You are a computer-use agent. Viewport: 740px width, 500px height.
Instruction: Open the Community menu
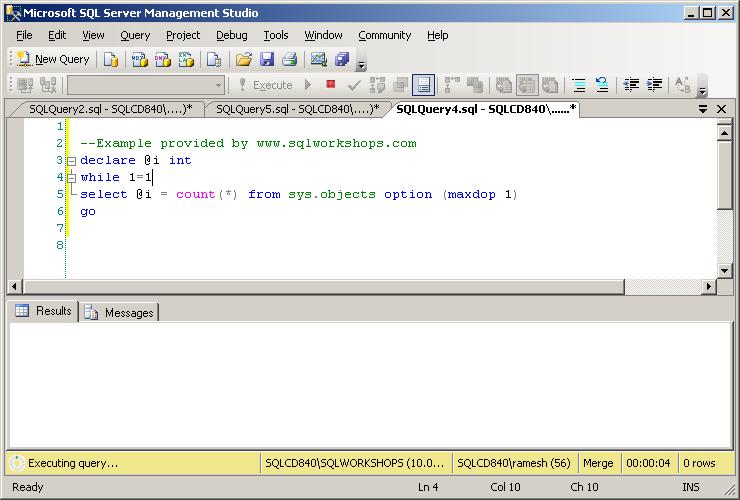coord(385,35)
